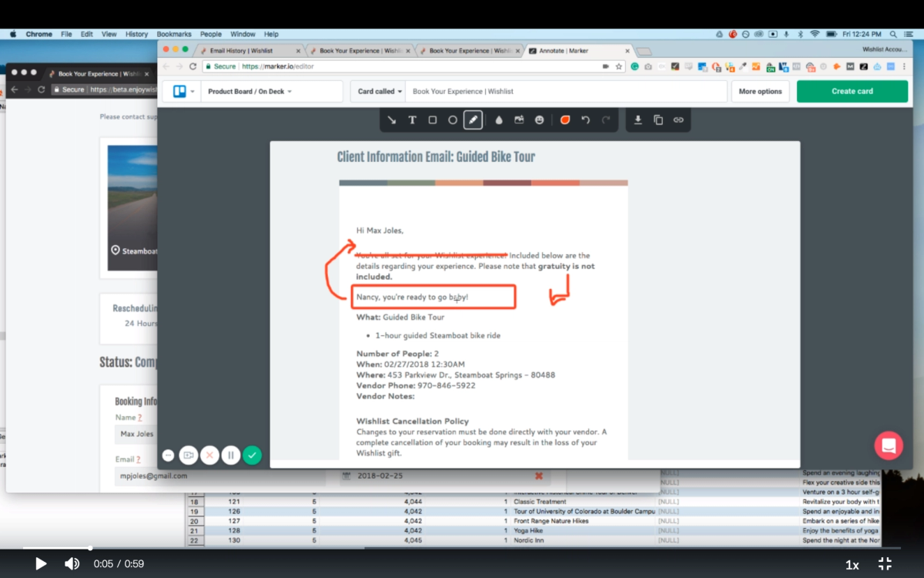This screenshot has height=578, width=924.
Task: Cancel the recording with the red X
Action: pyautogui.click(x=209, y=455)
